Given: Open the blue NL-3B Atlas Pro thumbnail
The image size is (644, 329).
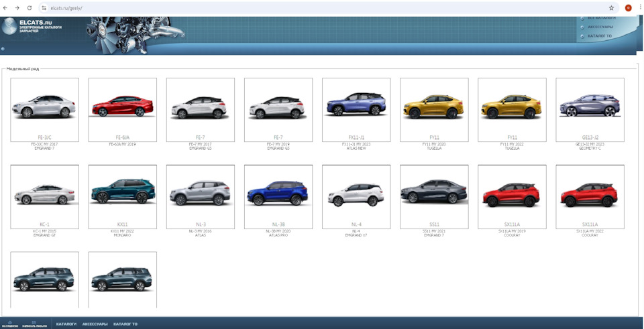Looking at the screenshot, I should (278, 196).
